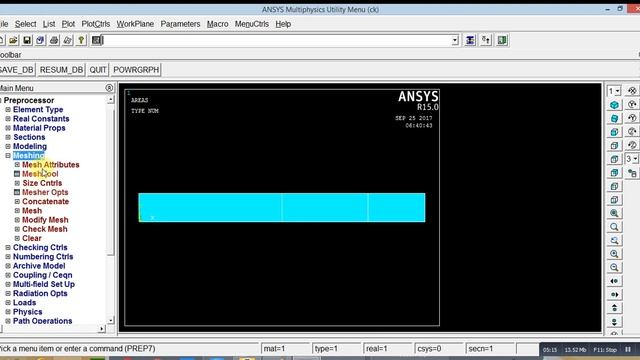The width and height of the screenshot is (640, 360).
Task: Collapse the Meshing minus box
Action: (8, 156)
